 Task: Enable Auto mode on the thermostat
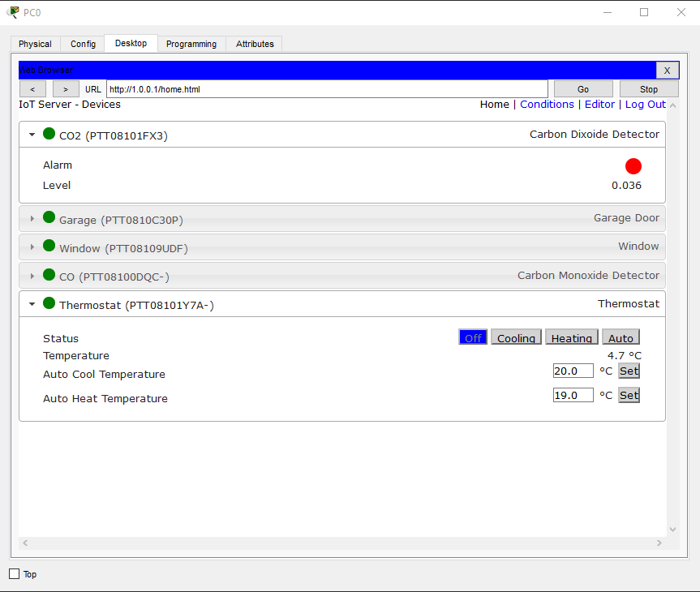(621, 337)
